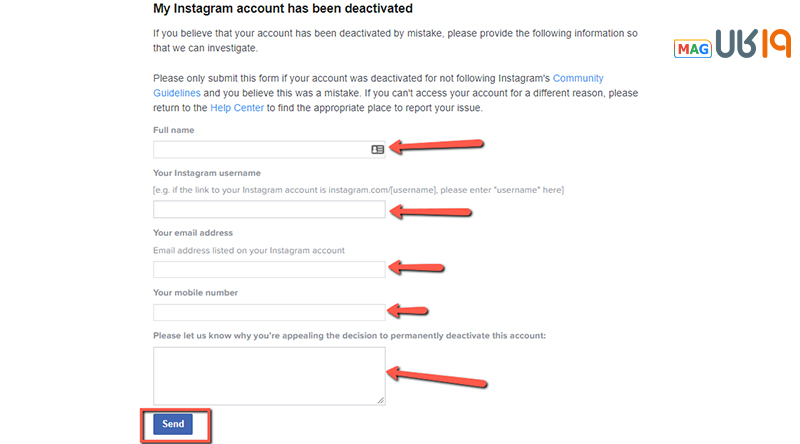Click the red arrow pointing at Full name field
Screen dimensions: 800x444
pyautogui.click(x=436, y=145)
